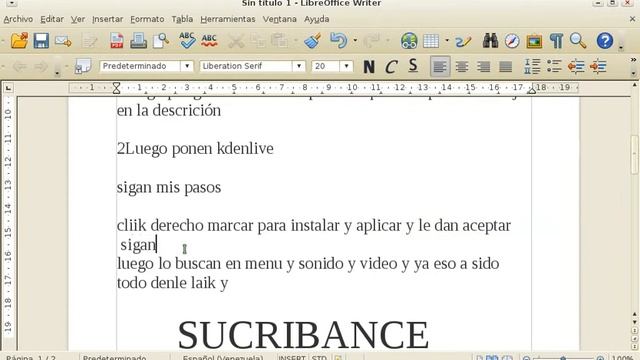
Task: Save the document with the floppy icon
Action: click(41, 41)
